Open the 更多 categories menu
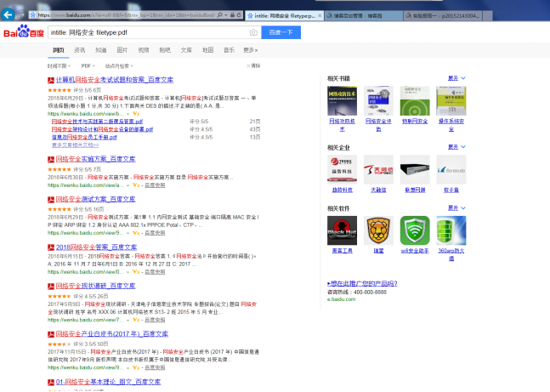The image size is (550, 392). coord(251,50)
